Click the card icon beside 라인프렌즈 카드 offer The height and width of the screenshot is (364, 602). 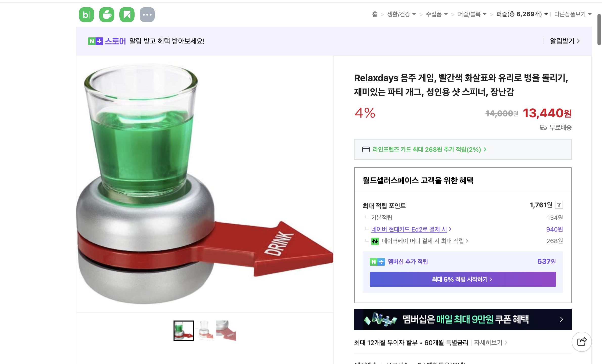click(x=366, y=149)
